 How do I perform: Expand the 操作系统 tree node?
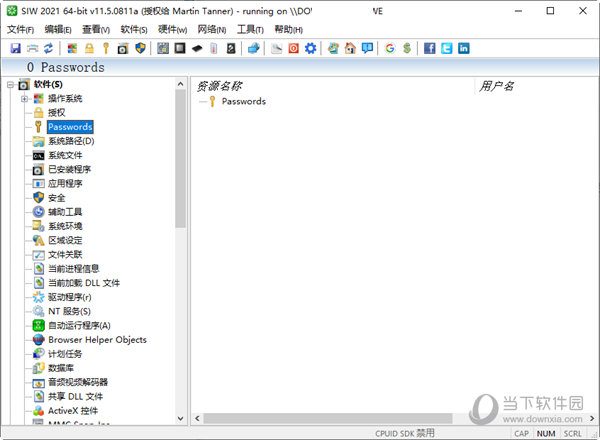pos(24,99)
